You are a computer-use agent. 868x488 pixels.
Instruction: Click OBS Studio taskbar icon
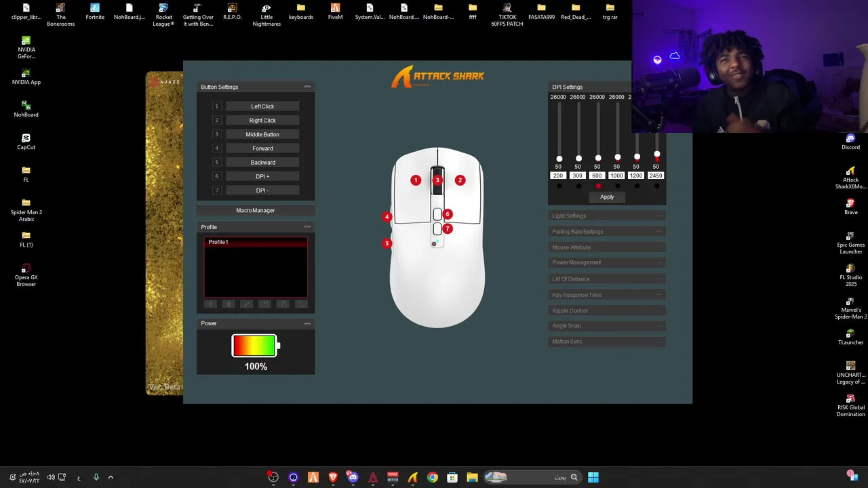[273, 477]
